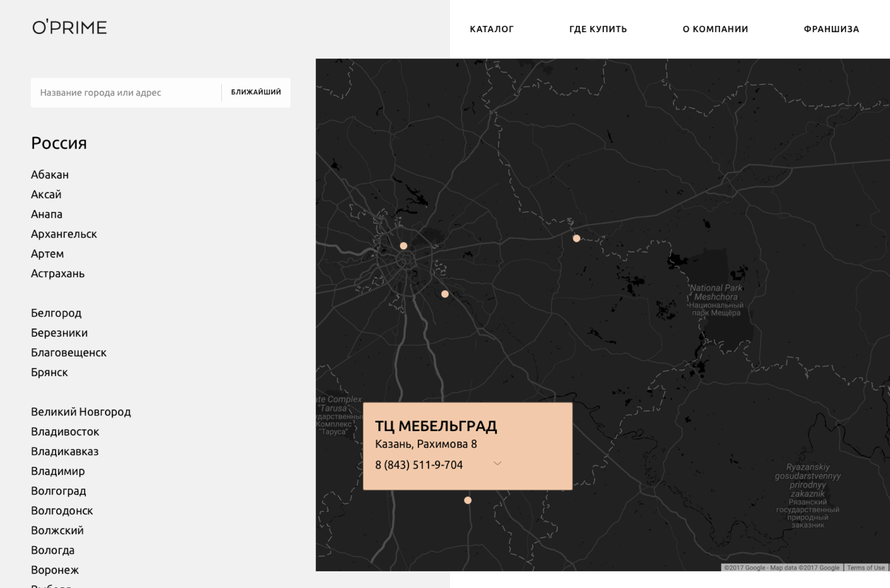The image size is (890, 588).
Task: Click the map marker inside Moscow's ring road
Action: pyautogui.click(x=403, y=246)
